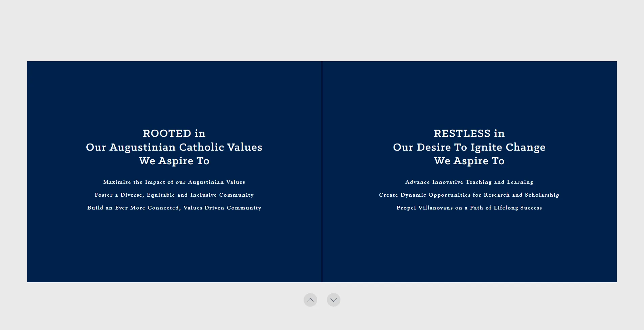Click 'Our Desire To Ignite Change' heading
644x330 pixels.
coord(469,147)
